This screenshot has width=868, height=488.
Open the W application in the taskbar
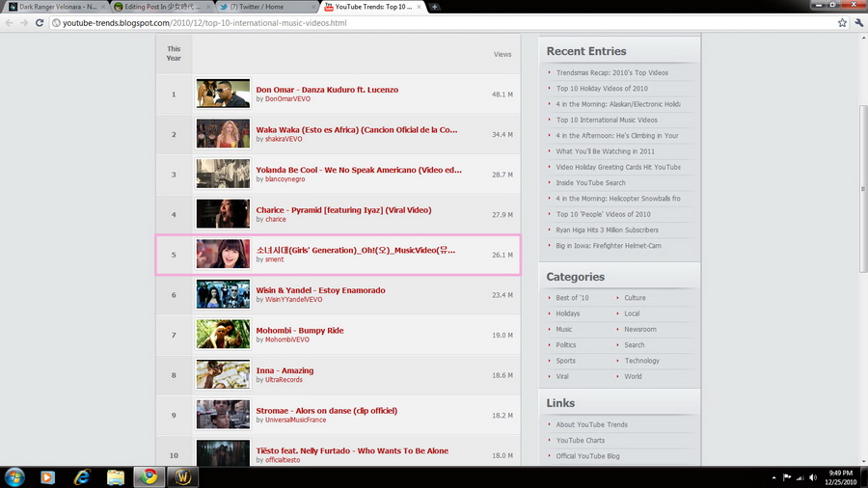[182, 477]
